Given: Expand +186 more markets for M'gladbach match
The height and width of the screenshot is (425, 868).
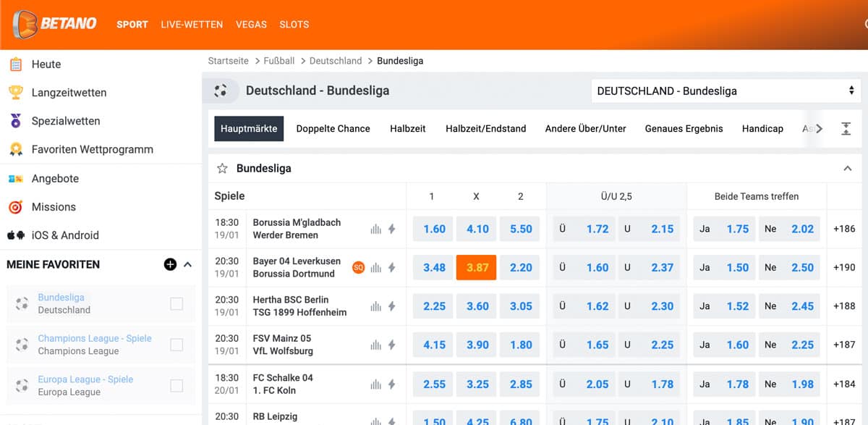Looking at the screenshot, I should [x=844, y=229].
